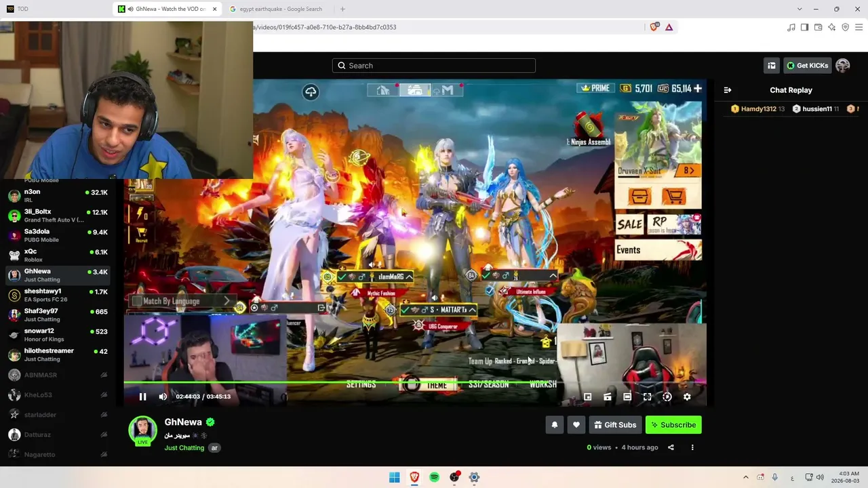Open the browser main menu
The image size is (868, 488).
click(859, 27)
